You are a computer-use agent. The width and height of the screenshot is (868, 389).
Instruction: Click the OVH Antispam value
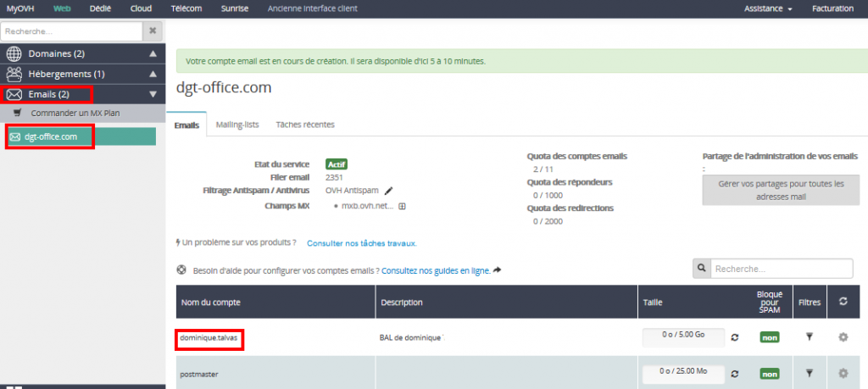(352, 191)
